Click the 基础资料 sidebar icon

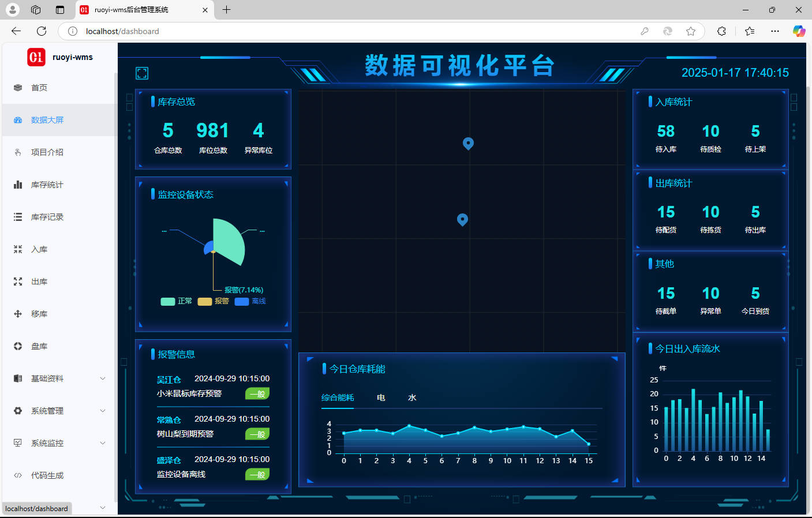click(18, 378)
